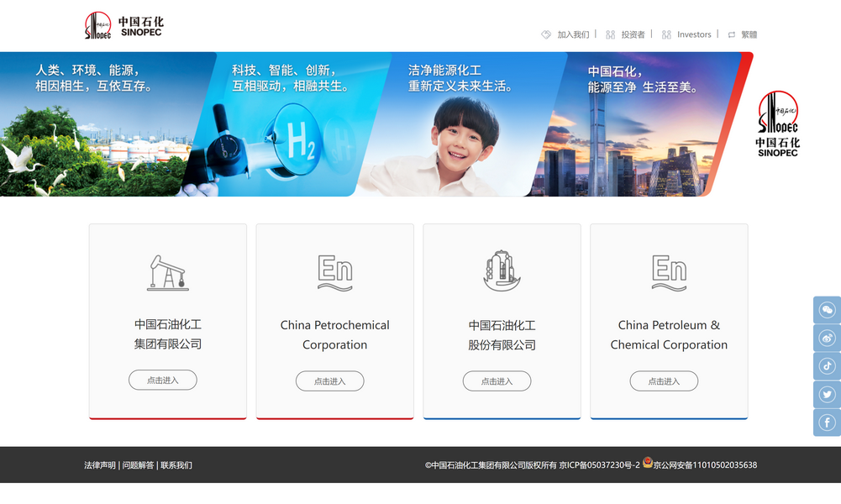Open 投资者 in top navigation
Image resolution: width=841 pixels, height=504 pixels.
click(633, 34)
